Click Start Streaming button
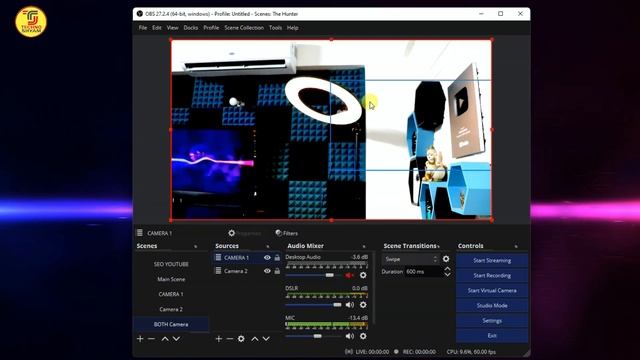The width and height of the screenshot is (640, 360). tap(492, 260)
